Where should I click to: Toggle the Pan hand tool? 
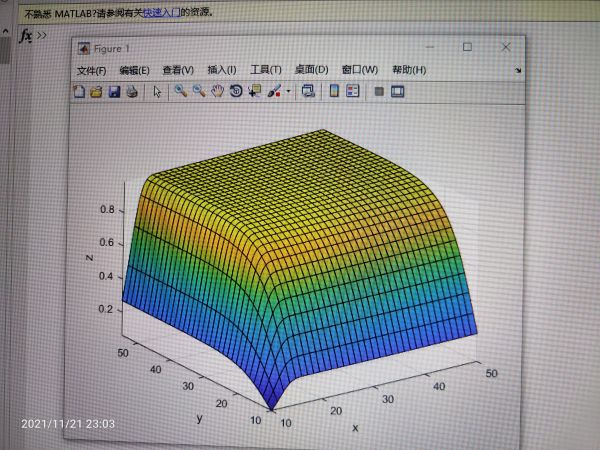(217, 90)
